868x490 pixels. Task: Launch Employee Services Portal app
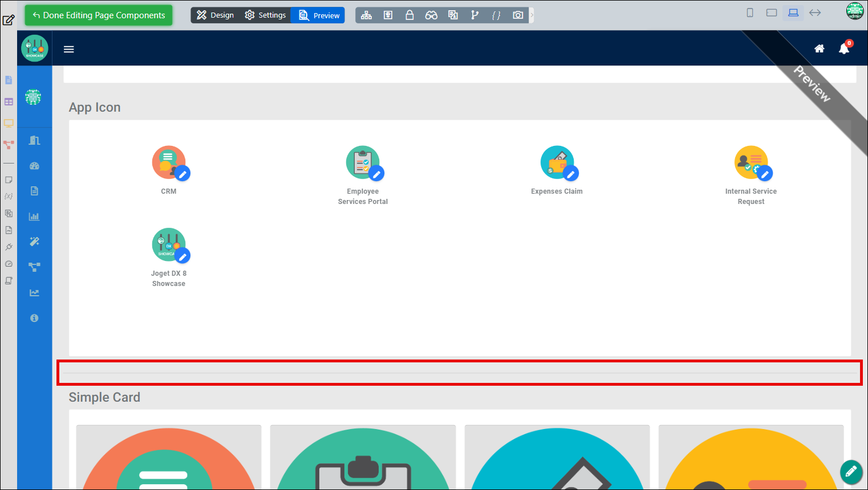click(x=363, y=162)
